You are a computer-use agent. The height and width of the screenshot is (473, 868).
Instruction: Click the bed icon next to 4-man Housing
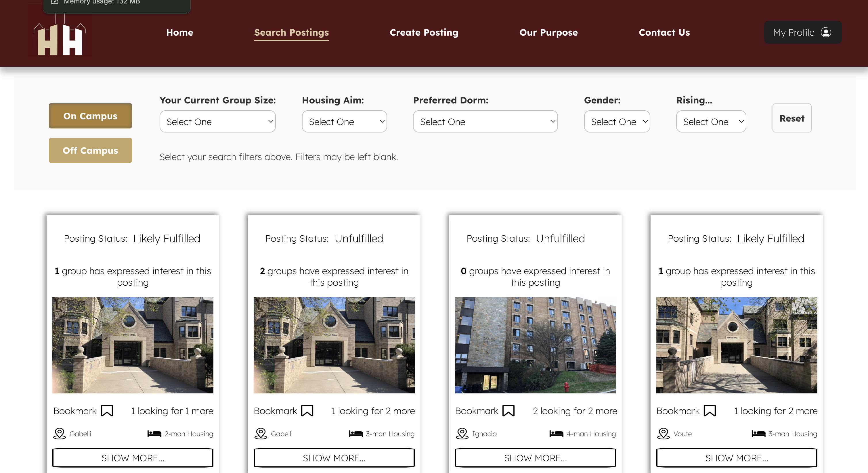(x=556, y=434)
